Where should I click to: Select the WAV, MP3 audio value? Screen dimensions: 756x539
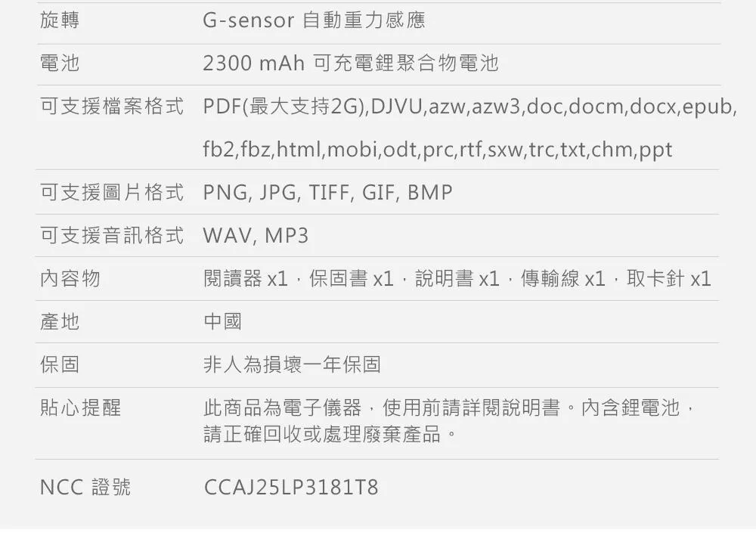(256, 235)
